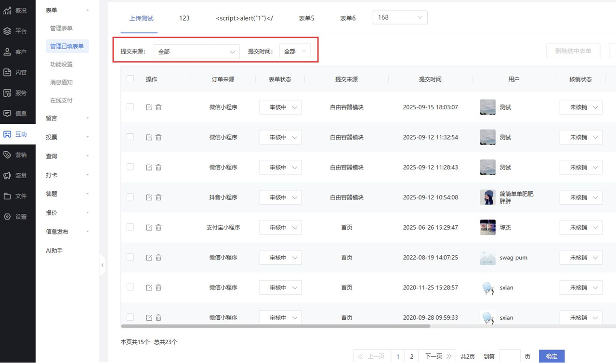Click the edit icon in the swag pum row

pyautogui.click(x=149, y=258)
